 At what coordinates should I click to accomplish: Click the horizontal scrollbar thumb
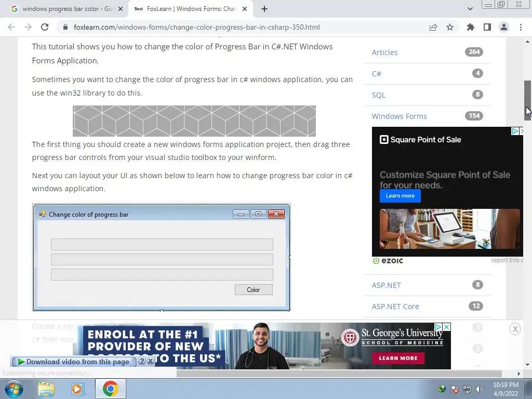[x=339, y=374]
